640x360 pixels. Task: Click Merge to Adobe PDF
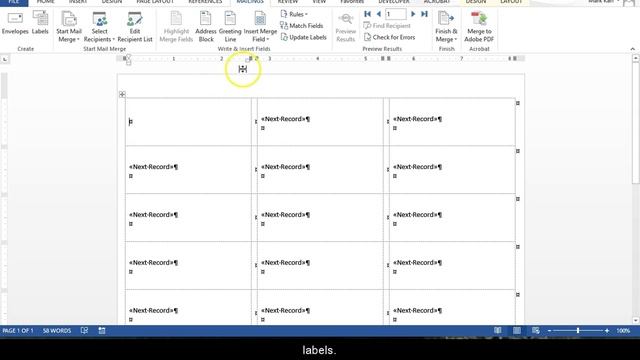479,27
